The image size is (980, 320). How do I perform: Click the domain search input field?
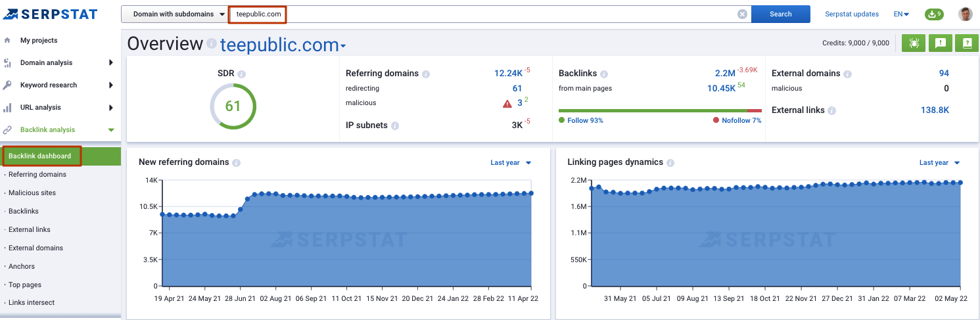click(490, 14)
